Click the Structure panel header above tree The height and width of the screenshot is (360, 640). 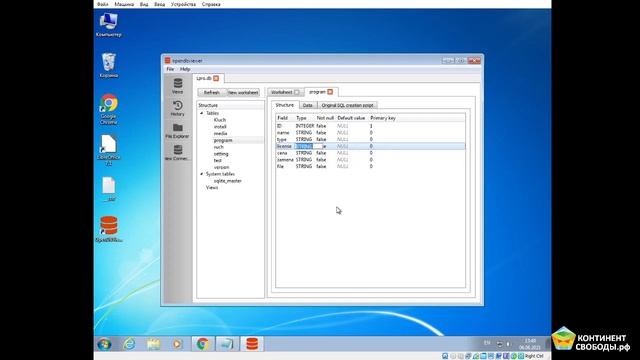230,105
